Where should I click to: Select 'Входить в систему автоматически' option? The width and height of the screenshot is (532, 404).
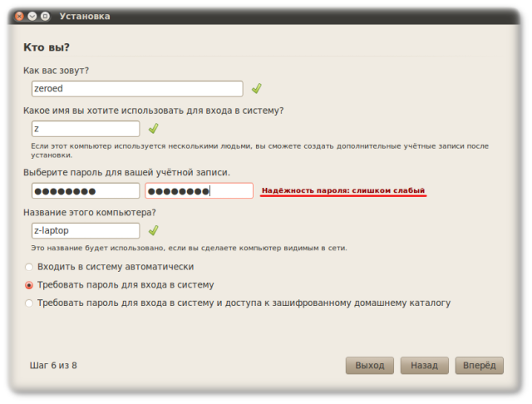(30, 267)
